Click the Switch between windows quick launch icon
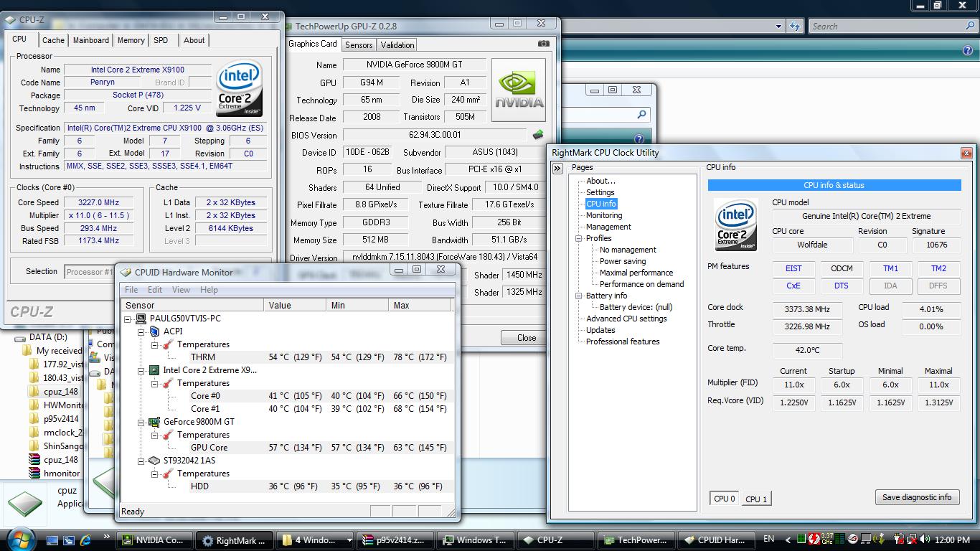 point(69,540)
